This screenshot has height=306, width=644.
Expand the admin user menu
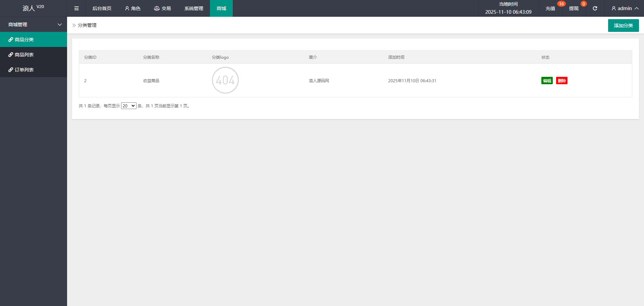click(625, 8)
